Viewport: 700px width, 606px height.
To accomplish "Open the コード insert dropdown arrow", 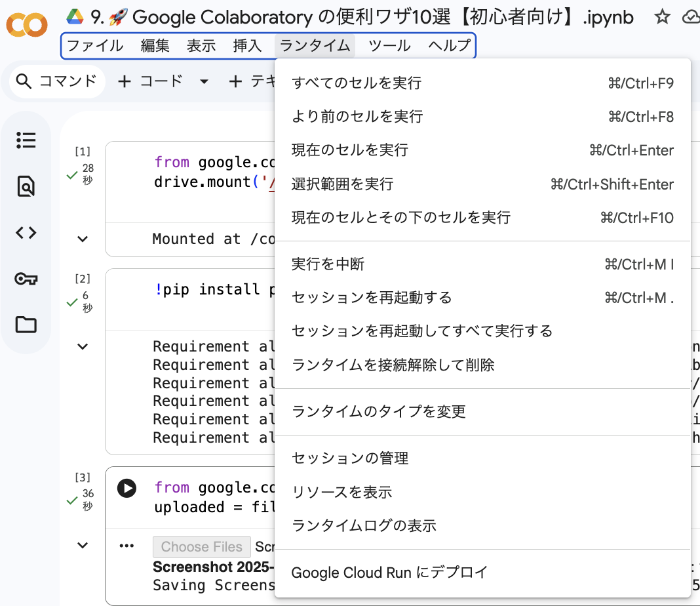I will pyautogui.click(x=203, y=81).
